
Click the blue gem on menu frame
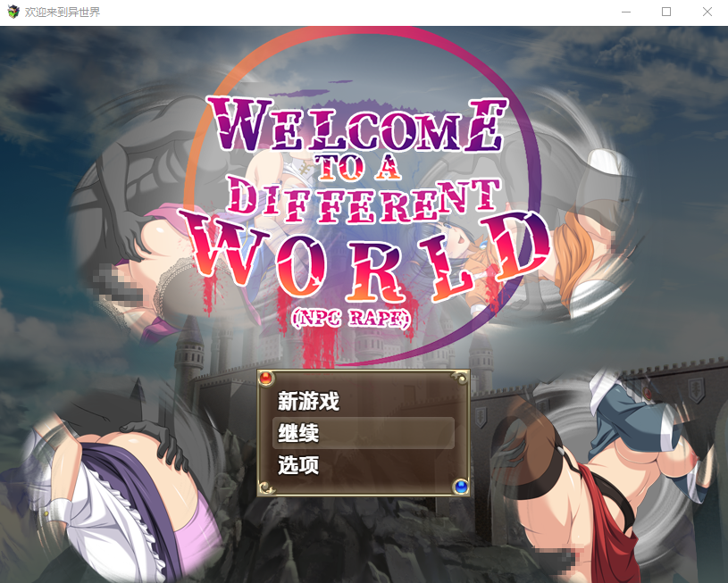tap(461, 487)
